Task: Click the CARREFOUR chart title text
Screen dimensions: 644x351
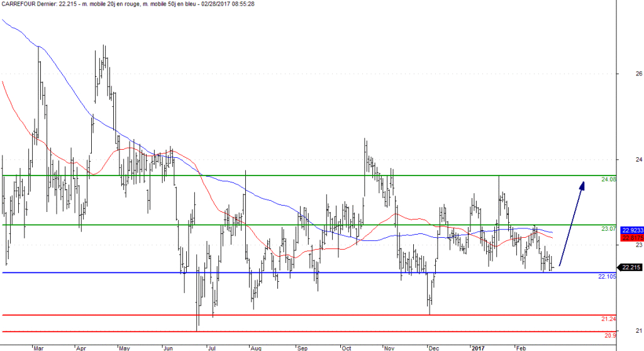Action: [x=128, y=4]
